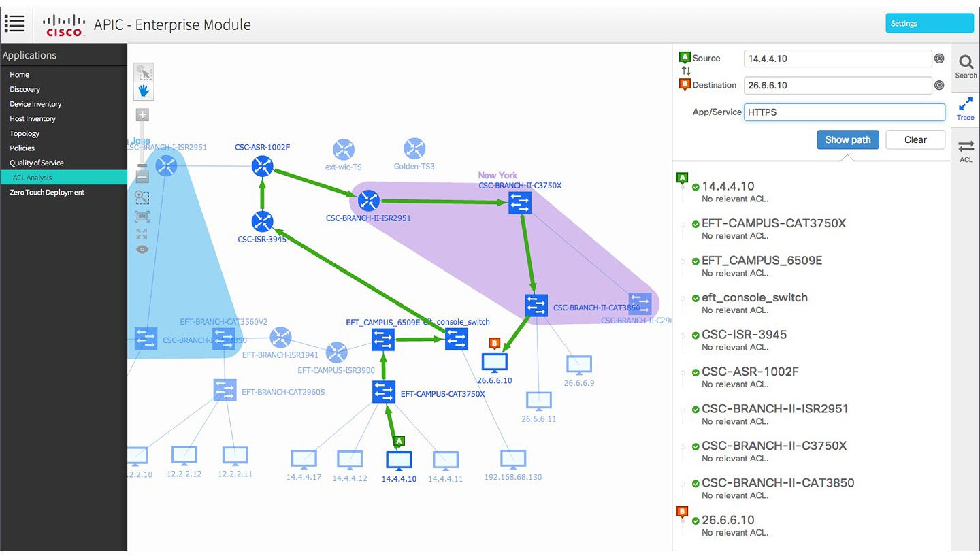This screenshot has width=980, height=558.
Task: Open the Search side tab
Action: tap(966, 66)
